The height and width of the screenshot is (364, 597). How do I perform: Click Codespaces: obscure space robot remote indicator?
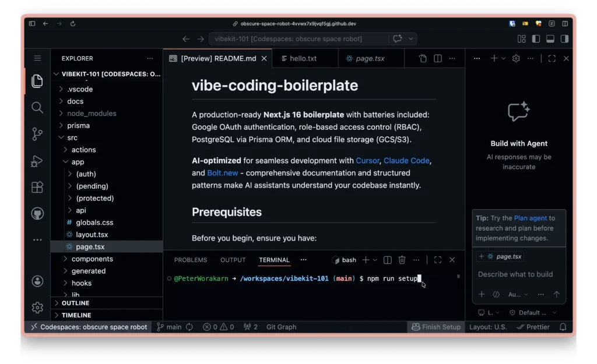(89, 327)
